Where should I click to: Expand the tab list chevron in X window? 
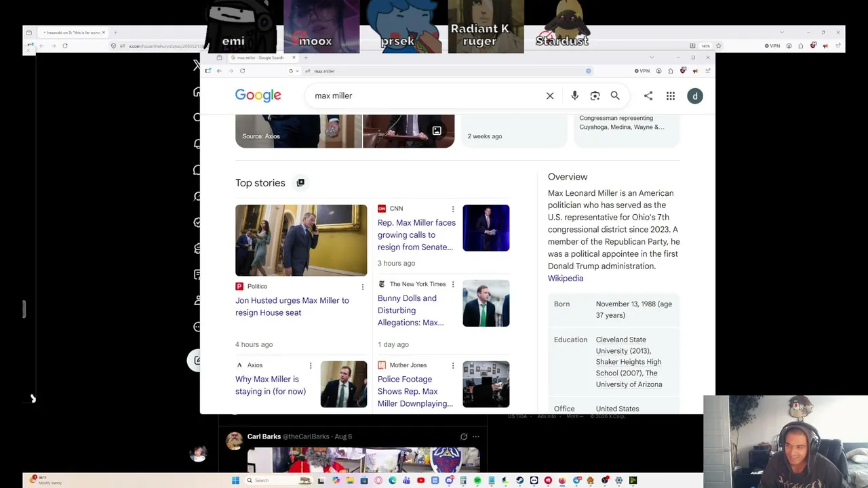781,33
